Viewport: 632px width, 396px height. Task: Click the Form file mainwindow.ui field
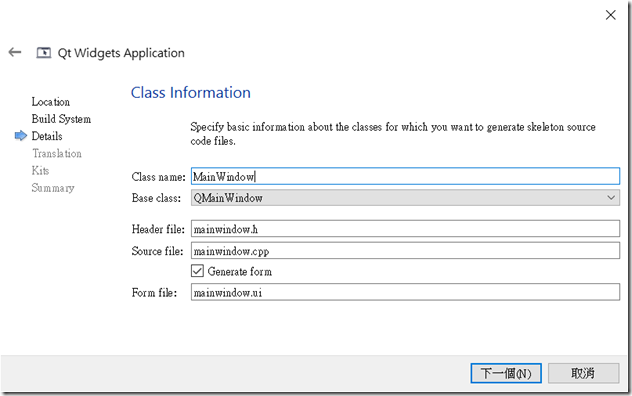point(405,292)
